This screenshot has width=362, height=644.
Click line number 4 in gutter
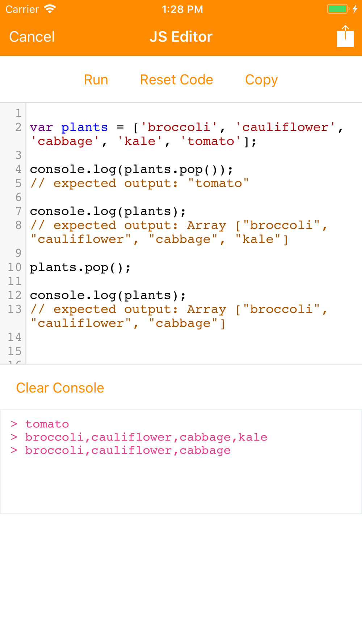coord(18,170)
